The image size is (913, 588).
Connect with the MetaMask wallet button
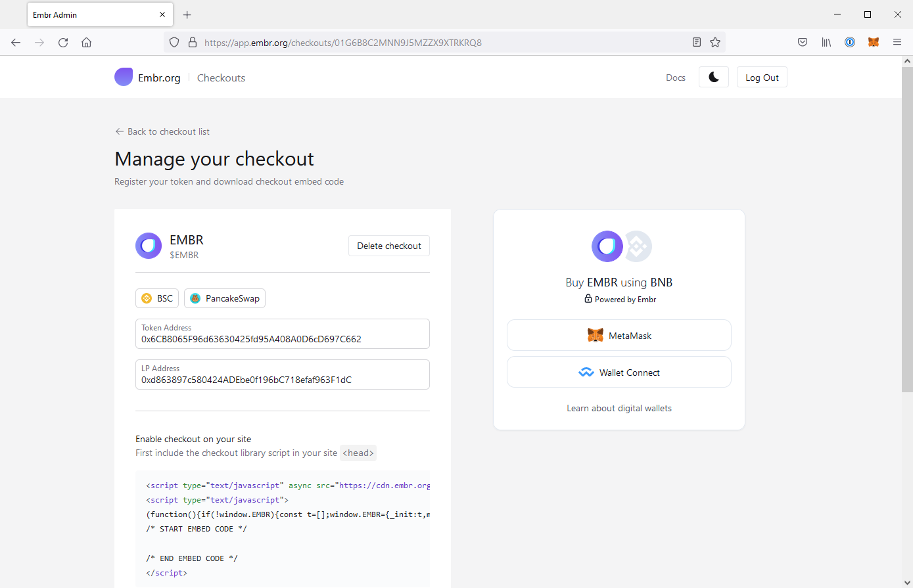[619, 335]
